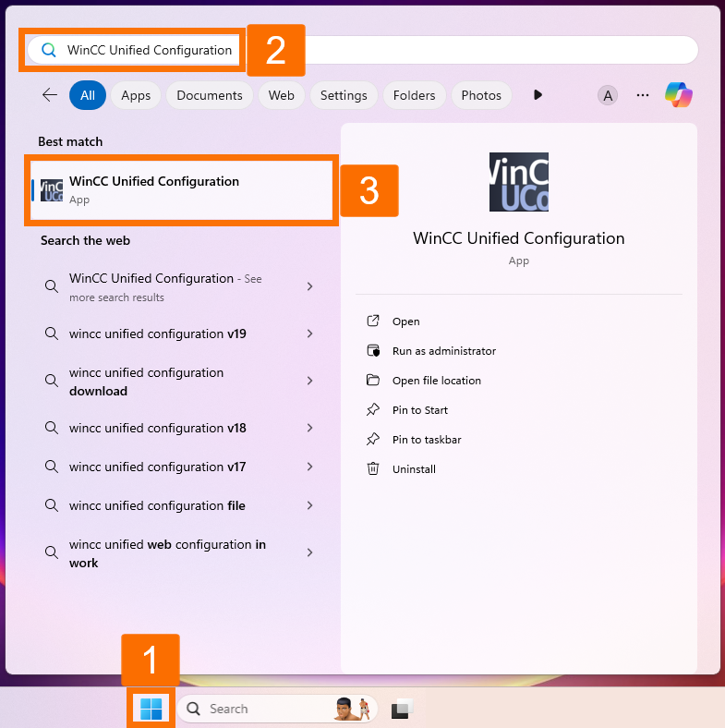Image resolution: width=725 pixels, height=728 pixels.
Task: Click the Open icon in the details pane
Action: coord(373,321)
